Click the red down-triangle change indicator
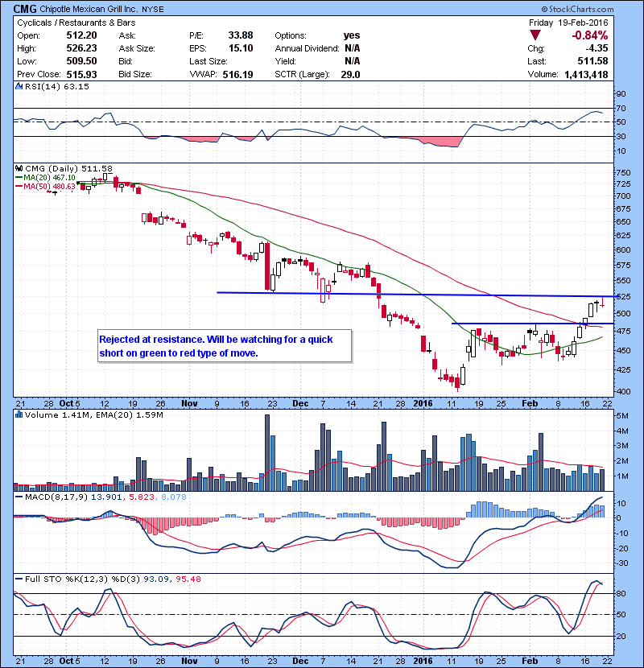This screenshot has width=644, height=668. [535, 35]
